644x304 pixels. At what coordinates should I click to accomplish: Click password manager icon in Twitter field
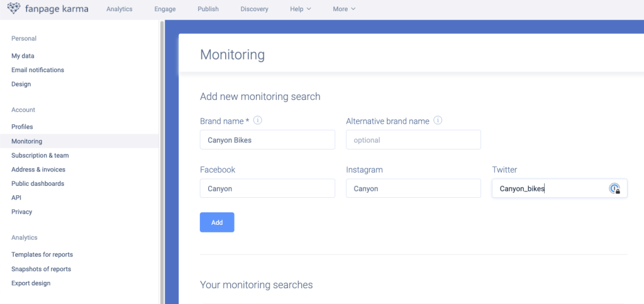point(614,188)
